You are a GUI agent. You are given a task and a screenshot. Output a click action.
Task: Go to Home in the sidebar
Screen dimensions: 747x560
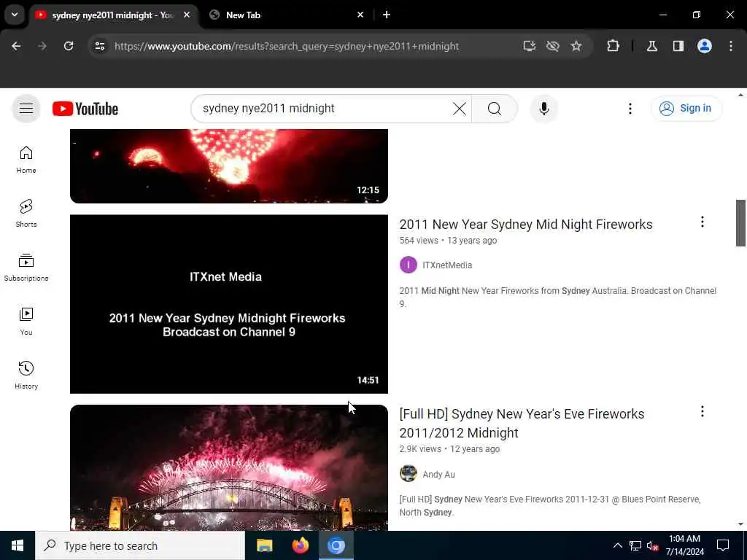pyautogui.click(x=26, y=160)
